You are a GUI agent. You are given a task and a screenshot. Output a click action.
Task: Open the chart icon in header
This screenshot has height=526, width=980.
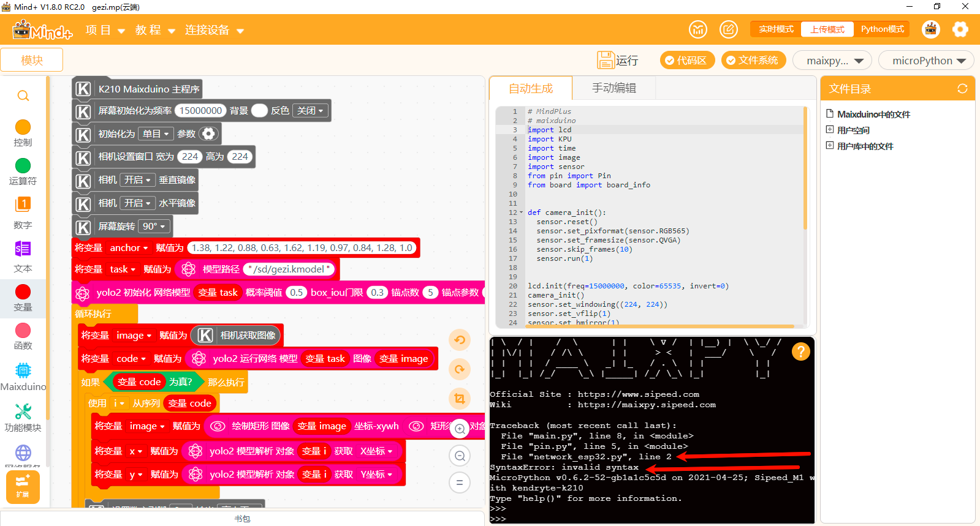(698, 29)
